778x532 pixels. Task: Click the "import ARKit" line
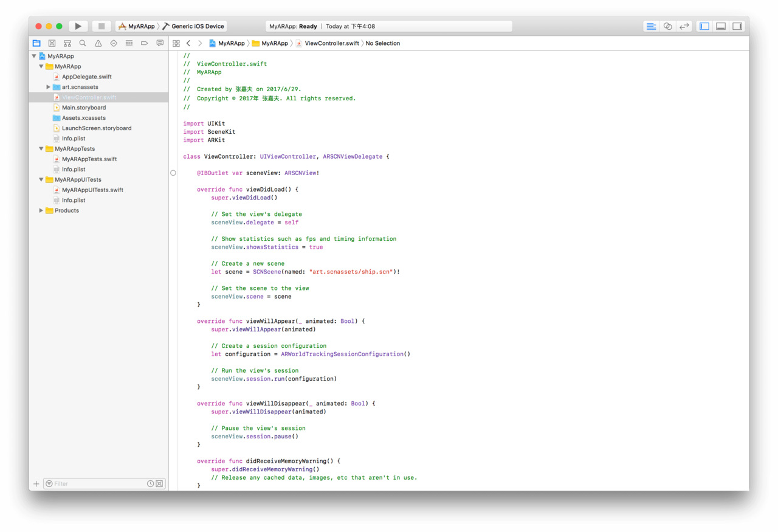coord(204,140)
